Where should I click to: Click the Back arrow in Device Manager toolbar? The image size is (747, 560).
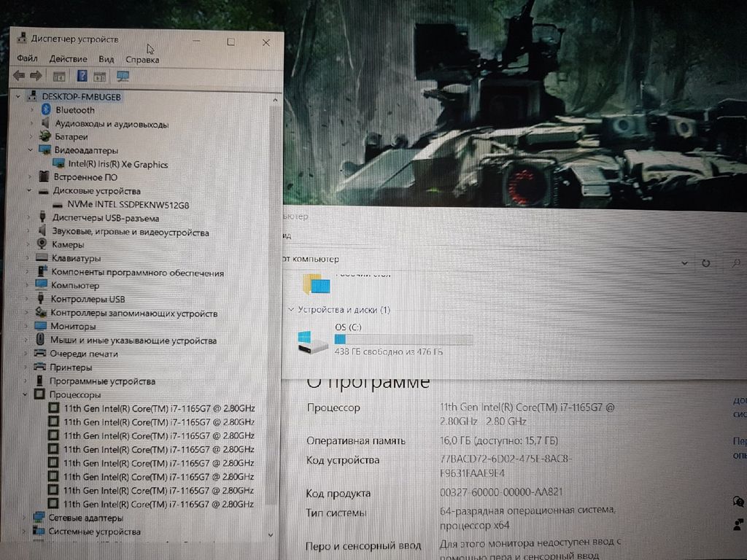click(19, 76)
